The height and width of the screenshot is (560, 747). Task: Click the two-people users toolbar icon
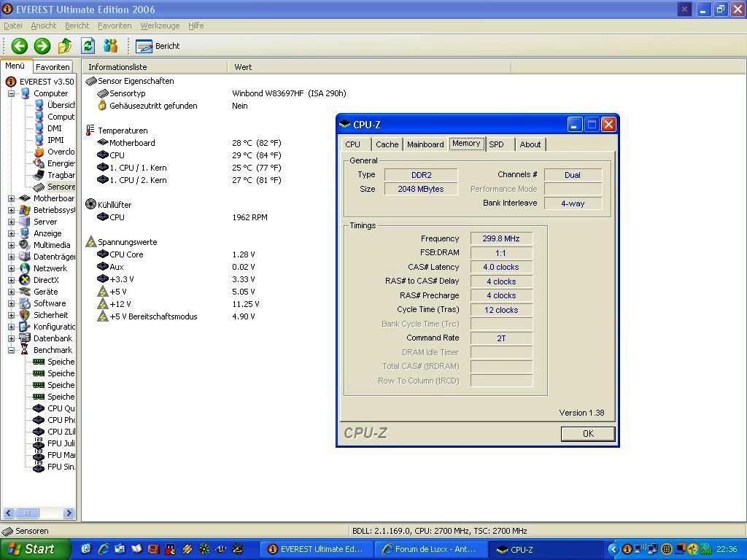point(111,46)
